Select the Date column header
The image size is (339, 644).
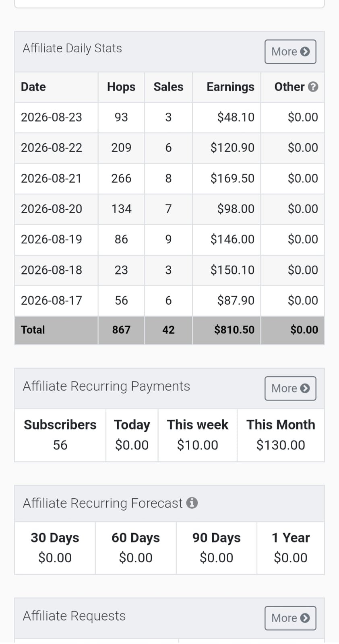[33, 87]
